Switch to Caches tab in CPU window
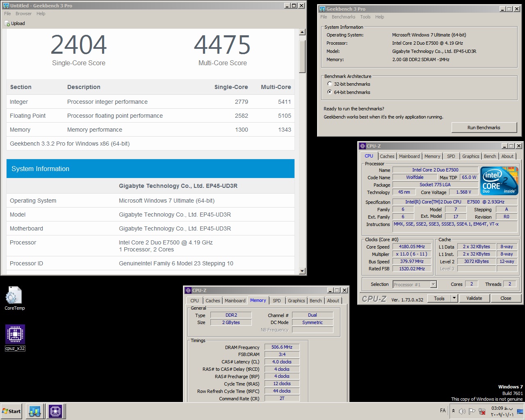 click(387, 156)
